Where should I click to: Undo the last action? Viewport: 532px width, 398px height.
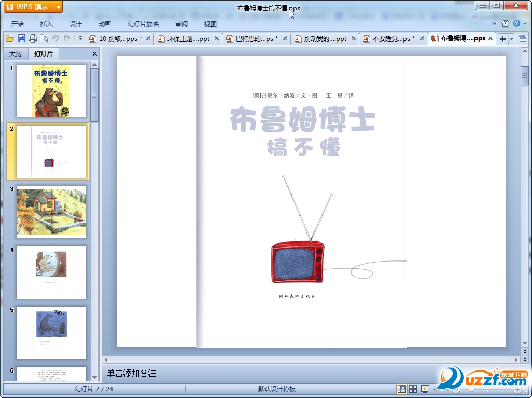[x=55, y=38]
